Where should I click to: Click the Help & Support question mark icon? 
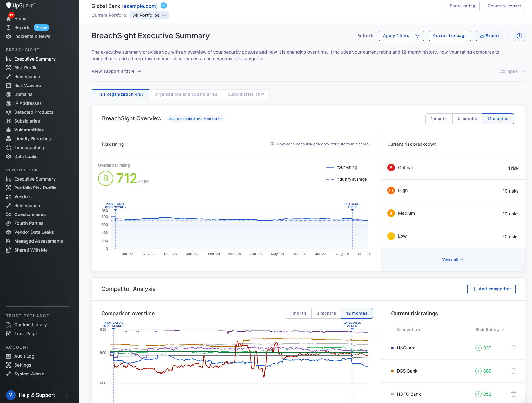pyautogui.click(x=11, y=395)
